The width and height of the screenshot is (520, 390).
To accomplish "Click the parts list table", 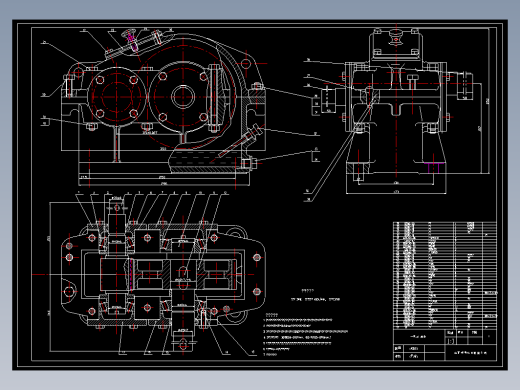I will point(445,275).
